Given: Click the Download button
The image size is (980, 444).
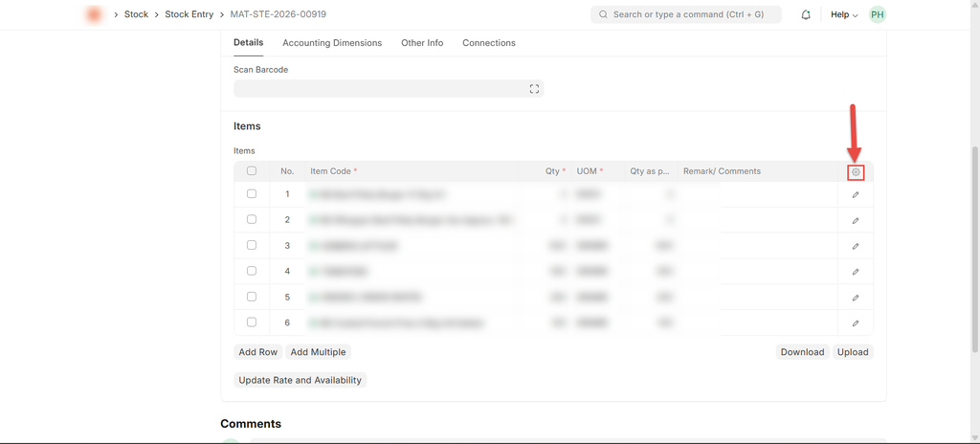Looking at the screenshot, I should click(802, 352).
